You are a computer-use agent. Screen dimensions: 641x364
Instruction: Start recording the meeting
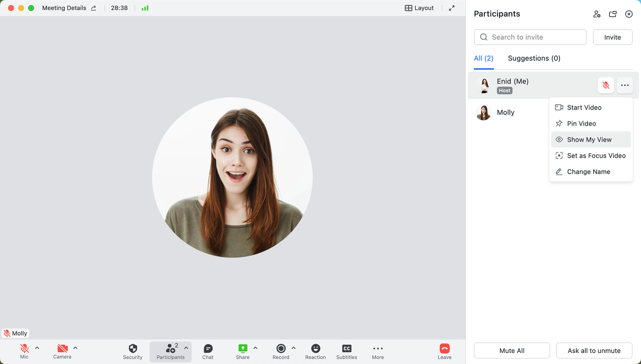pyautogui.click(x=280, y=350)
